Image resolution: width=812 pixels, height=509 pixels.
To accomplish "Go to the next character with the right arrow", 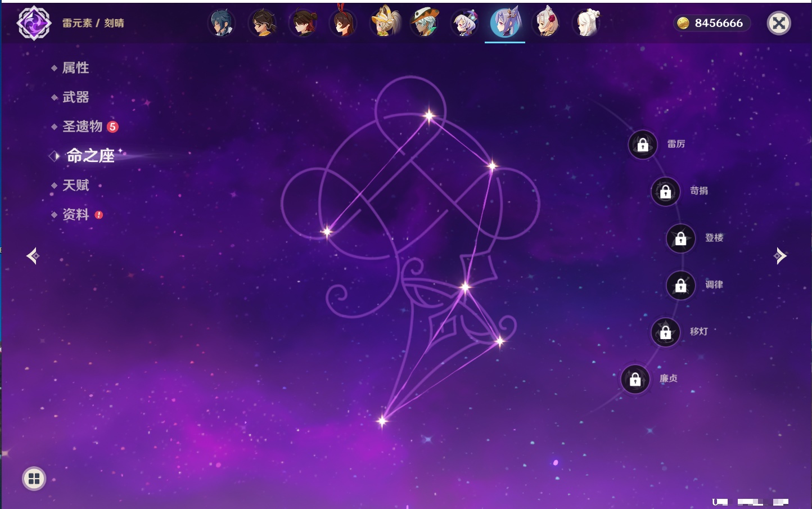I will pos(779,256).
